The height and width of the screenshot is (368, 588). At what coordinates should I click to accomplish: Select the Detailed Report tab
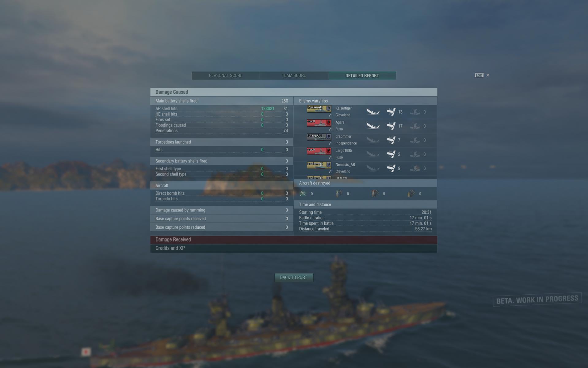pyautogui.click(x=362, y=76)
